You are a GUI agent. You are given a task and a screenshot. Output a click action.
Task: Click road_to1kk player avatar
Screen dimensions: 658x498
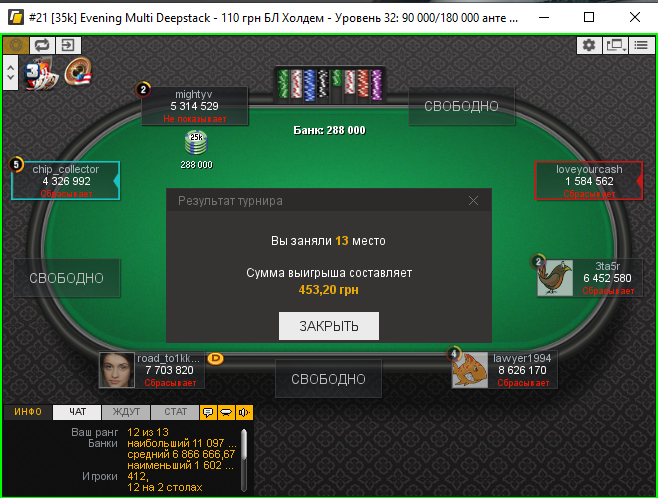pos(117,370)
